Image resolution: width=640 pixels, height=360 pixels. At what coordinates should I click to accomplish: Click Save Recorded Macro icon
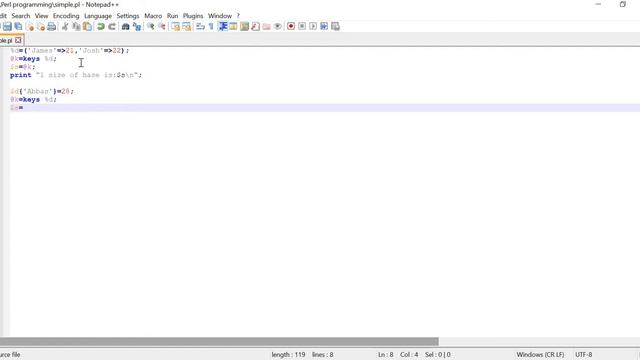(x=336, y=27)
